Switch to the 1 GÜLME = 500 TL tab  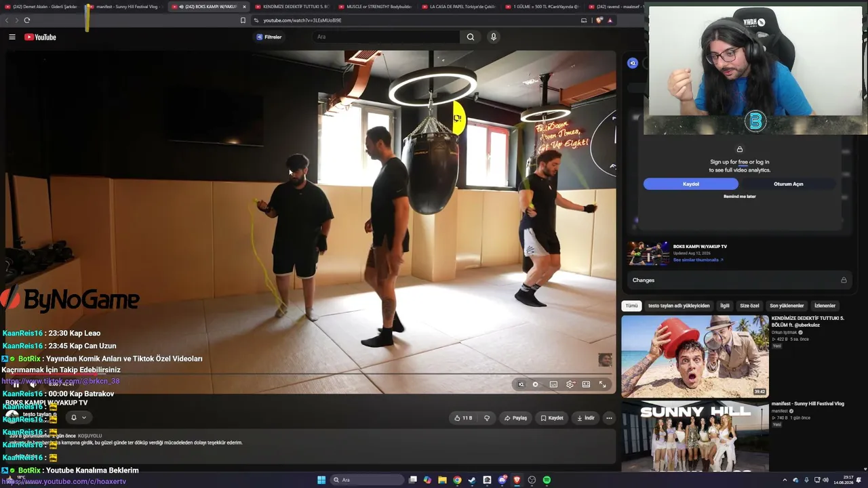pyautogui.click(x=543, y=7)
